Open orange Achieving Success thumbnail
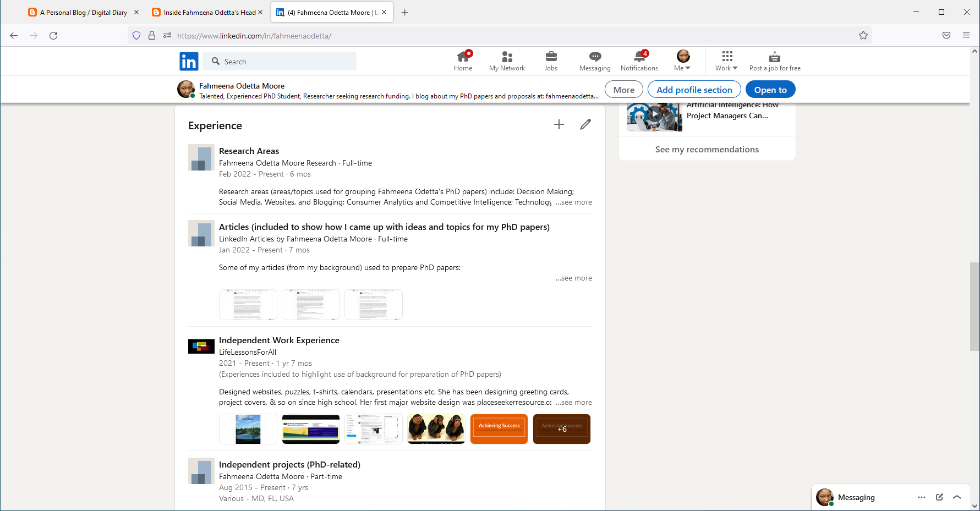 click(499, 429)
